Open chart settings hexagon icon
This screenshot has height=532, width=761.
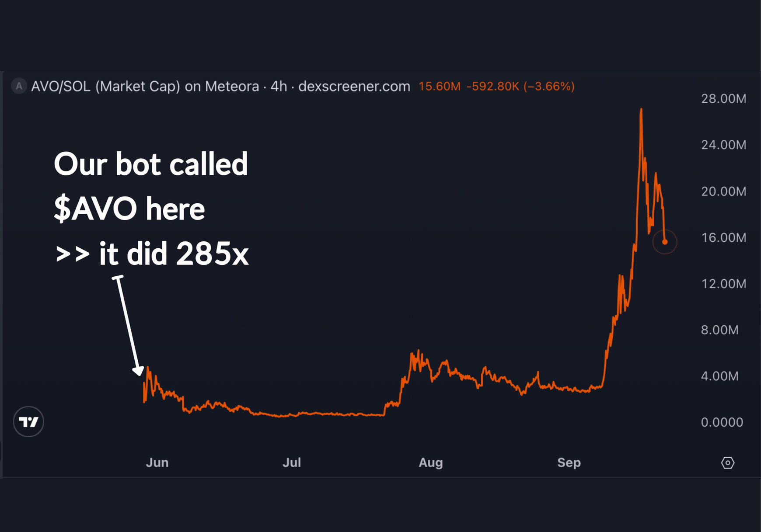[x=728, y=462]
